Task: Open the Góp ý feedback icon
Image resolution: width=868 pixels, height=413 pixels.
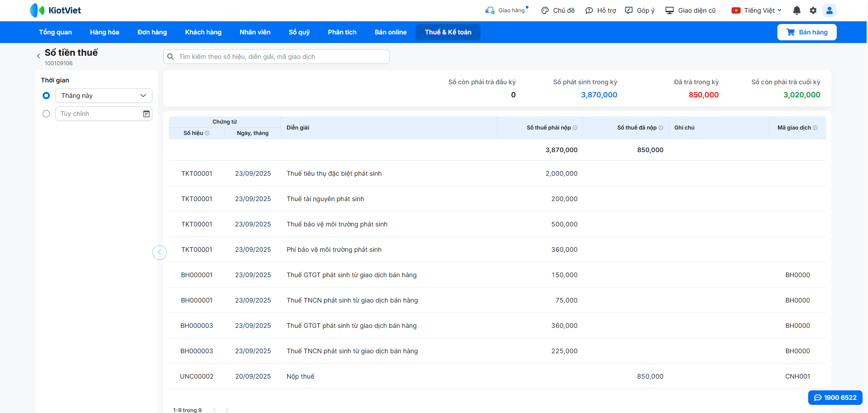Action: tap(629, 10)
